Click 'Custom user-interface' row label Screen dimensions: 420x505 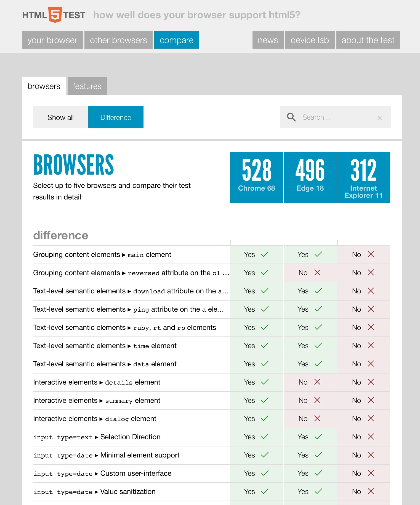coord(102,473)
